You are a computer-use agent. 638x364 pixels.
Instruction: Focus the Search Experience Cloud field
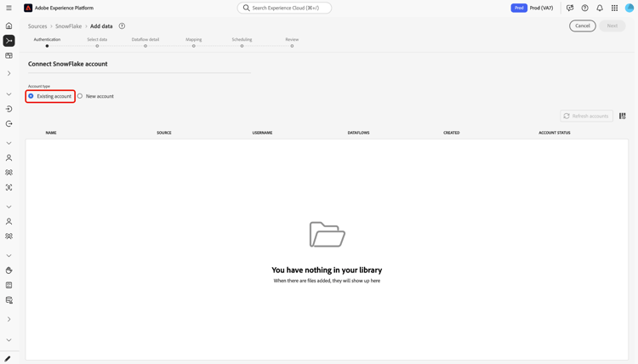284,8
